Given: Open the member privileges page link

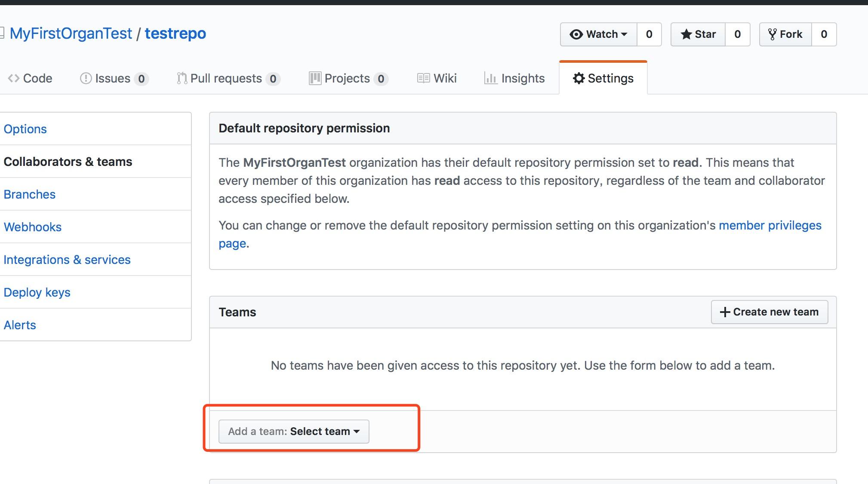Looking at the screenshot, I should pos(770,225).
